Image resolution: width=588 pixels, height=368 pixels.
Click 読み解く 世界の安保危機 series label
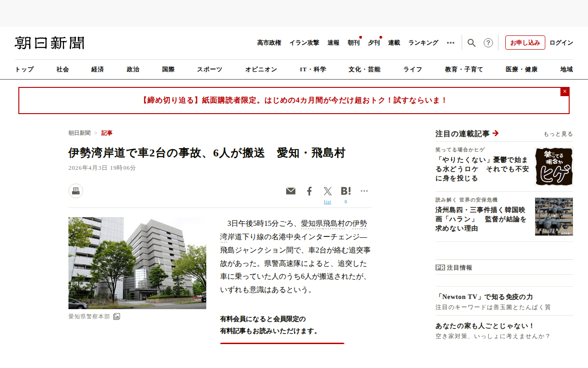[466, 200]
